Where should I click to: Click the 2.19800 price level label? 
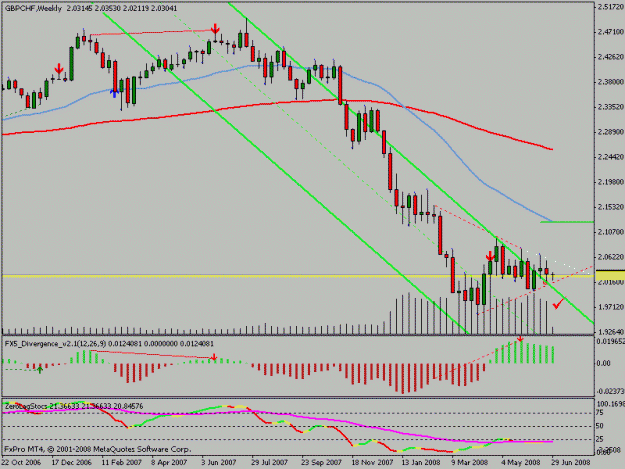click(x=611, y=182)
